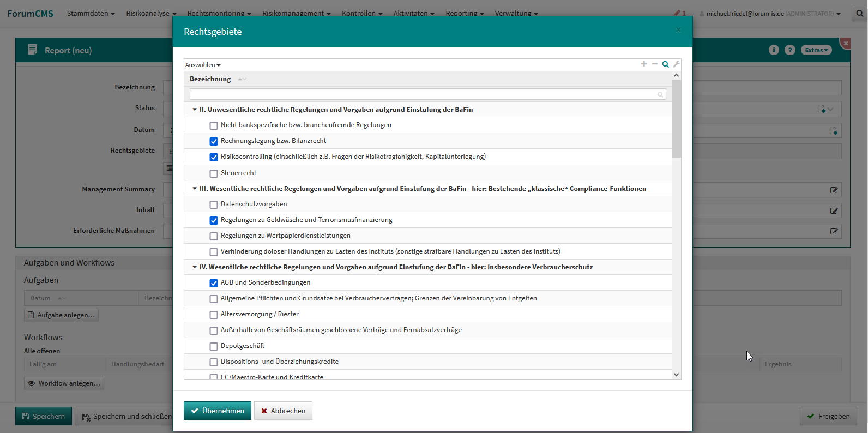
Task: Check the Datenschutzvorgaben checkbox
Action: pyautogui.click(x=214, y=205)
